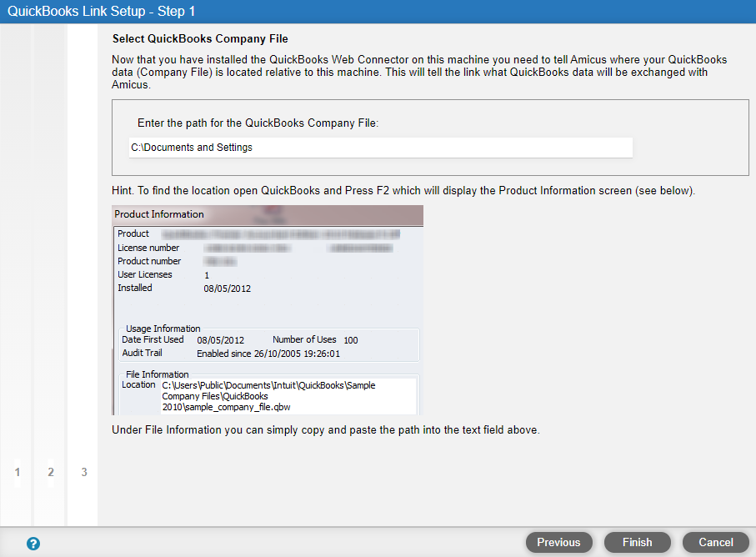Click the 'Number of Uses 100' text

315,339
